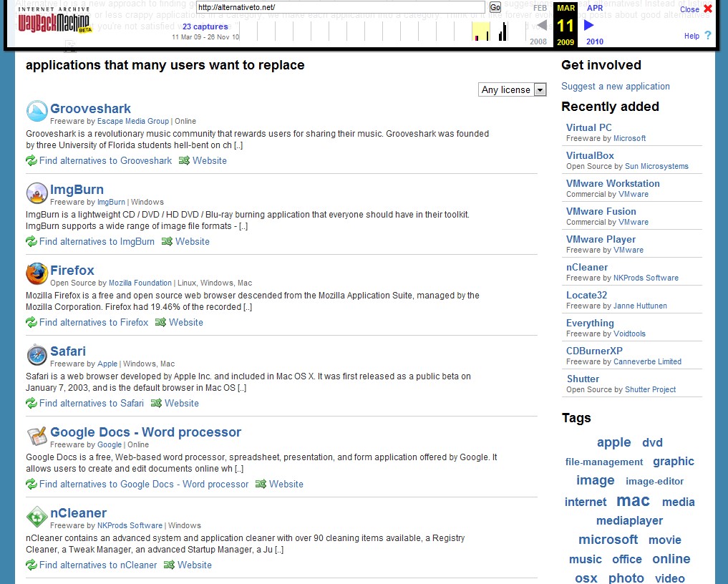Open VirtualBox in Recently added
The height and width of the screenshot is (584, 728).
coord(590,155)
